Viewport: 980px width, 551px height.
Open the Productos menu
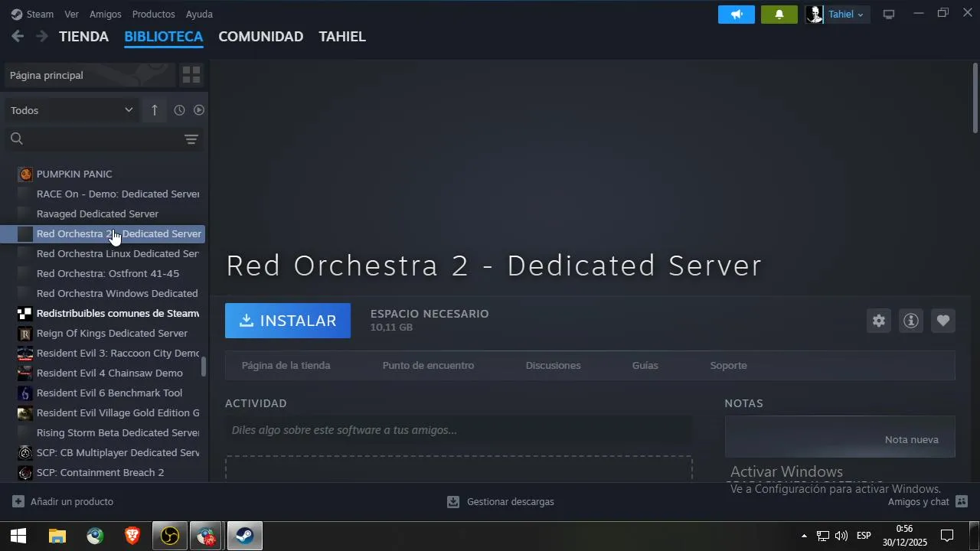[153, 15]
